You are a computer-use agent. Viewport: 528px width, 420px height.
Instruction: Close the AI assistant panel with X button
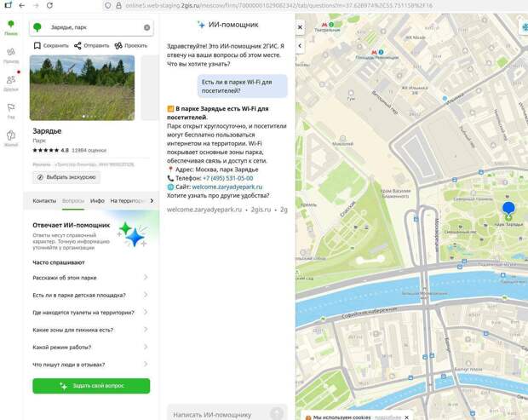(x=300, y=26)
